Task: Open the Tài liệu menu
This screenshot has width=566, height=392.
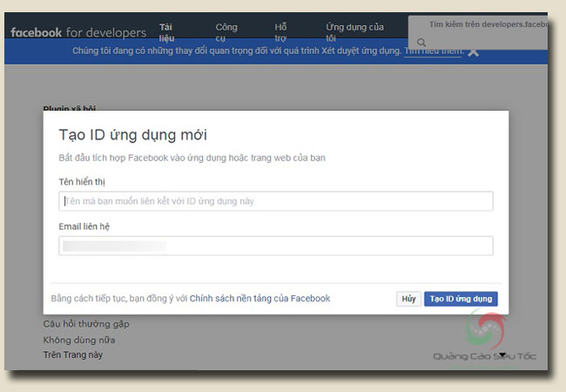Action: point(166,32)
